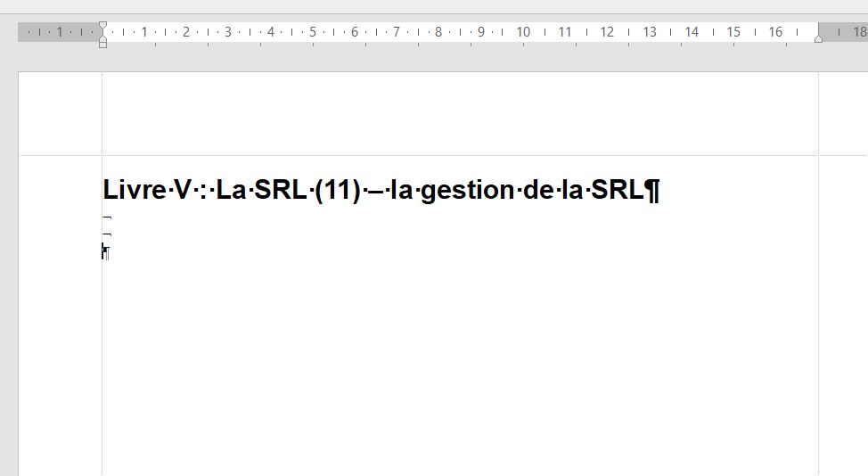This screenshot has width=868, height=476.
Task: Click the ruler at the 16 mark
Action: [x=775, y=32]
